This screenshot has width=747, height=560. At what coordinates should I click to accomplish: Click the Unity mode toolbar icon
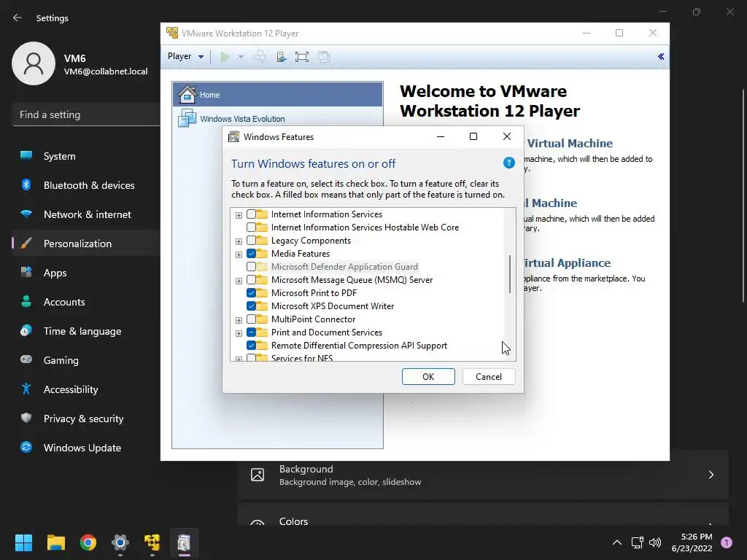[x=324, y=57]
